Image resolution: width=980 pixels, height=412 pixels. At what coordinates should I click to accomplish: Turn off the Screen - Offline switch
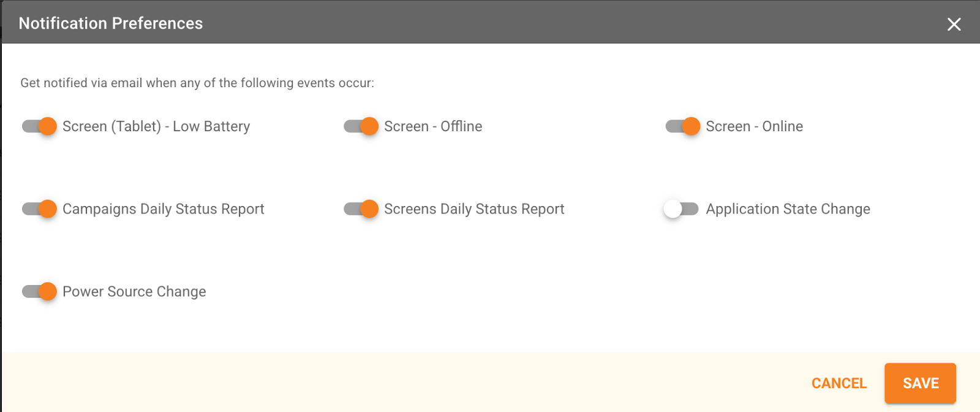click(361, 126)
